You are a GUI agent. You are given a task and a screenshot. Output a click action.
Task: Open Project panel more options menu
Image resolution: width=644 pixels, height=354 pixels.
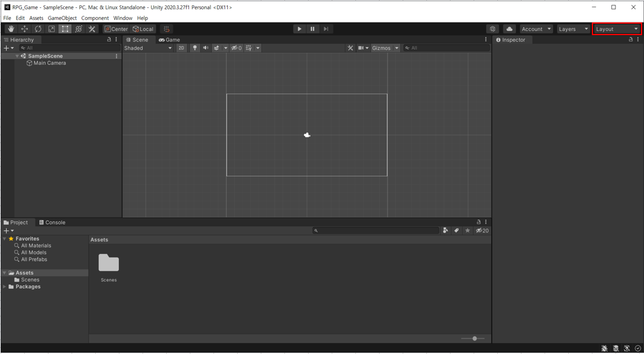[x=486, y=222]
